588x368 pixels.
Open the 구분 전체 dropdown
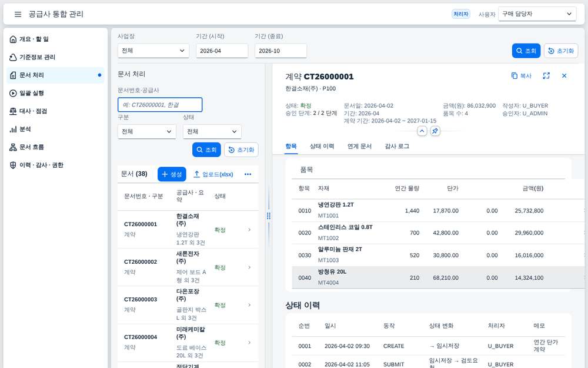146,131
